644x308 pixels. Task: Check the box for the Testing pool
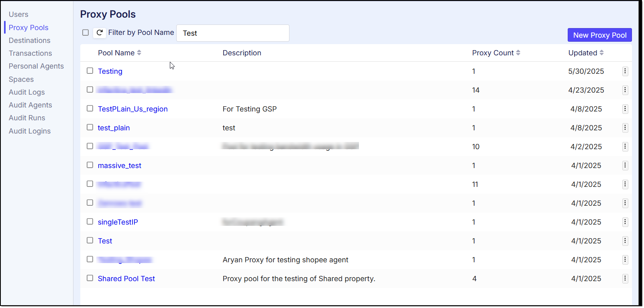[x=90, y=71]
